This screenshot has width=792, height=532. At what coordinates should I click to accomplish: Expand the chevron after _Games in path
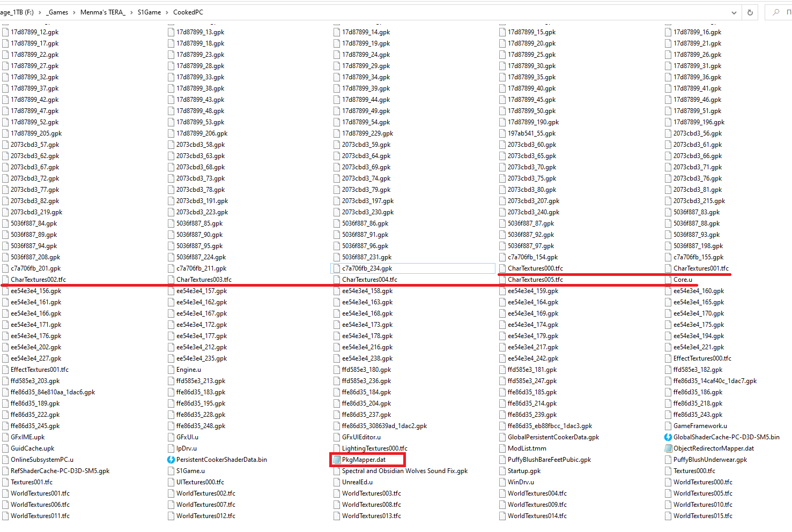74,12
